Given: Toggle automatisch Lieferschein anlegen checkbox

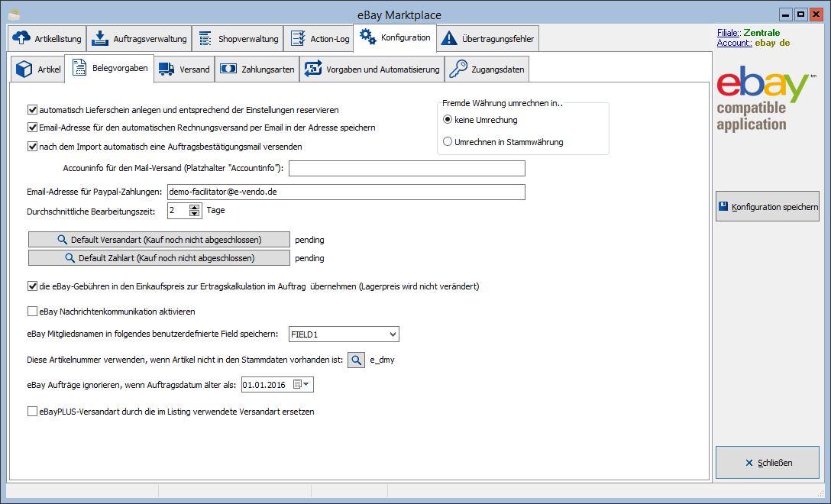Looking at the screenshot, I should 32,110.
